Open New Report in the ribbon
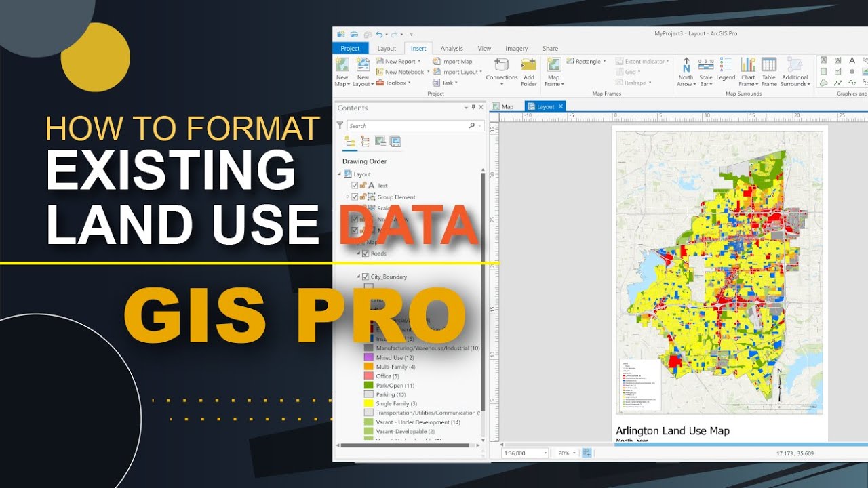 [400, 62]
